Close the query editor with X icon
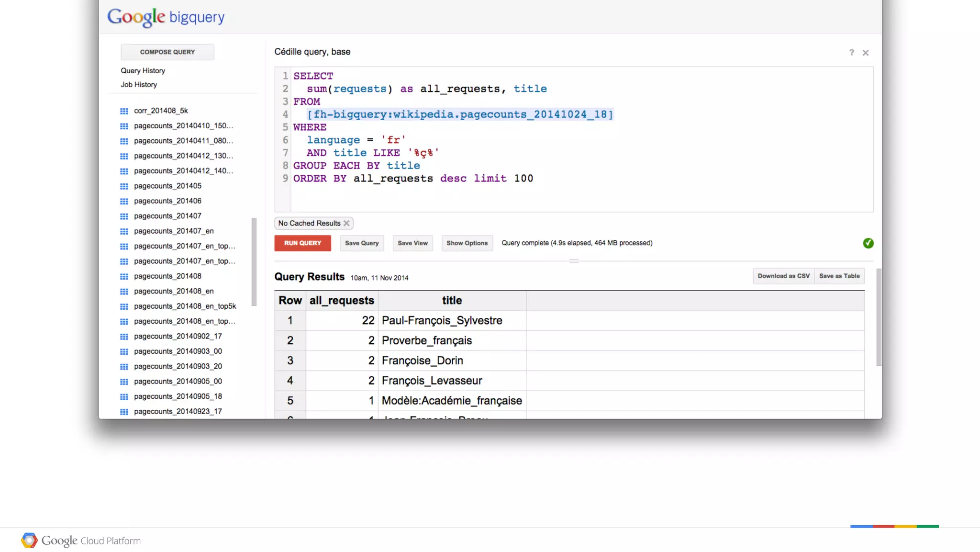 [x=866, y=53]
